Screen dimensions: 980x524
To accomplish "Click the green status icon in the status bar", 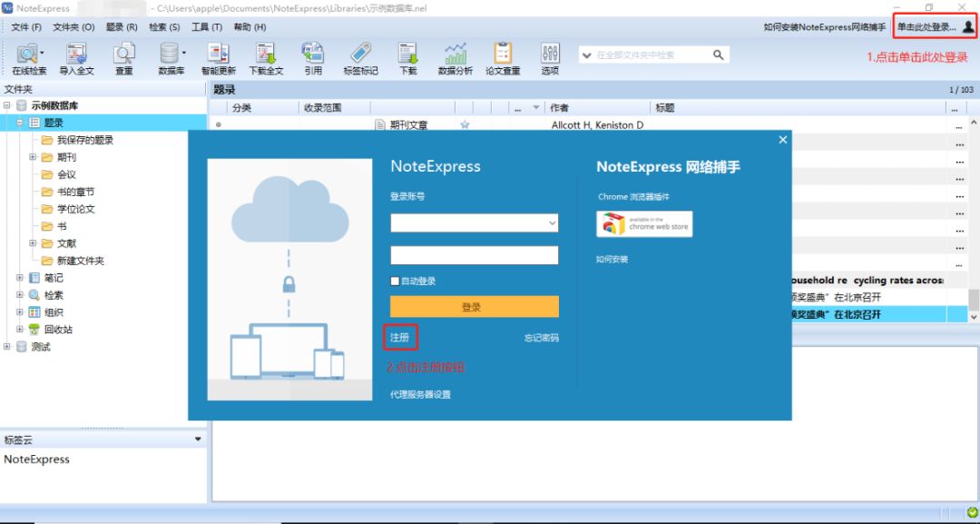I will tap(971, 513).
